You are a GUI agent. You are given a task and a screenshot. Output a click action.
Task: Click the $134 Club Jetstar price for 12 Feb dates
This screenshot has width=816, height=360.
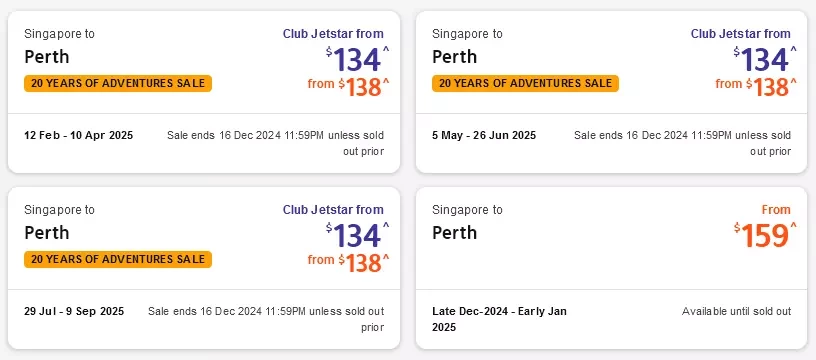(358, 59)
